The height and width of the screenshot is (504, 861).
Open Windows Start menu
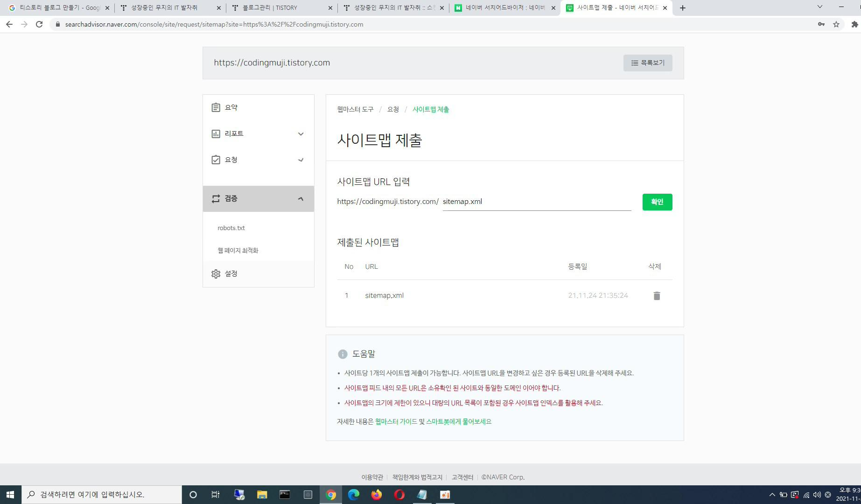pos(10,495)
